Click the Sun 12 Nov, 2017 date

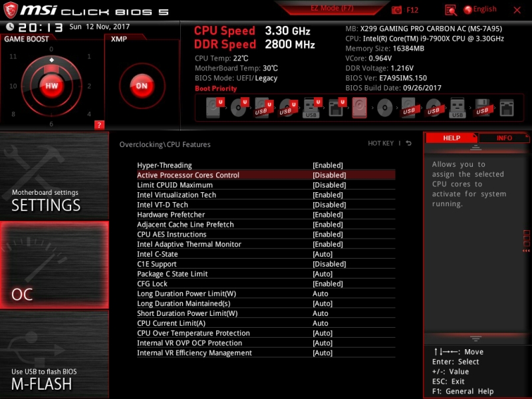tap(99, 27)
